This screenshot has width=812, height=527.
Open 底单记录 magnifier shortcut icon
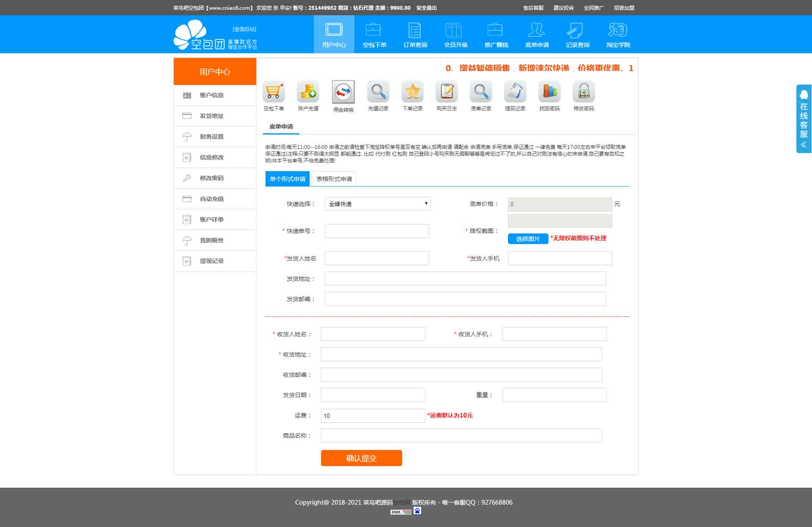click(481, 91)
